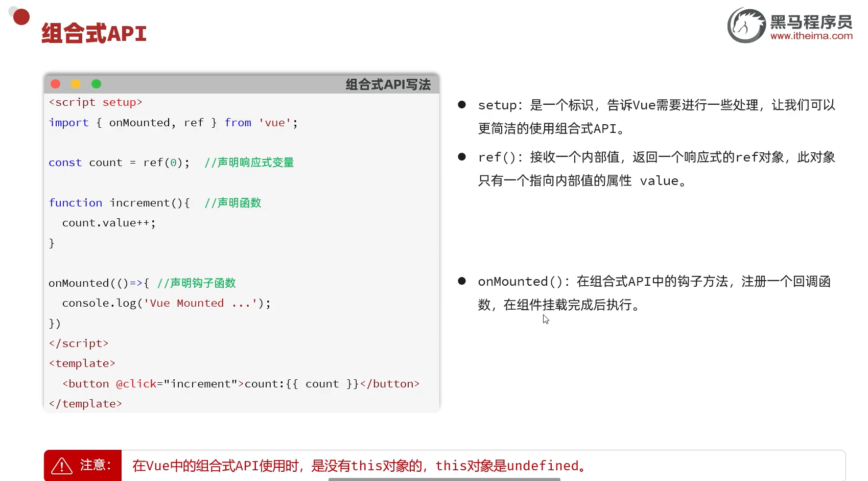Image resolution: width=868 pixels, height=481 pixels.
Task: Click 'onMounted(()=>{' code text
Action: 99,283
